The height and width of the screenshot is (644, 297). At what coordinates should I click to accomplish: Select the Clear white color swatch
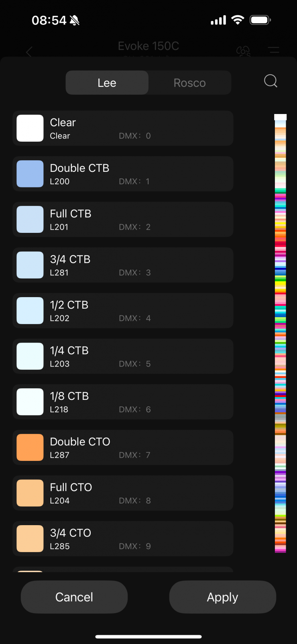point(30,128)
